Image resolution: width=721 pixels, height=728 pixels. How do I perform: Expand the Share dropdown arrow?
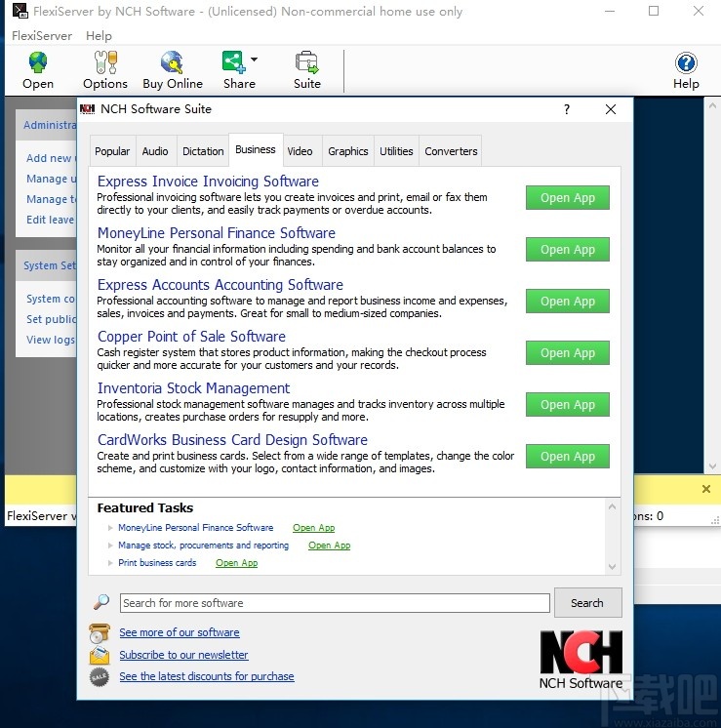254,60
